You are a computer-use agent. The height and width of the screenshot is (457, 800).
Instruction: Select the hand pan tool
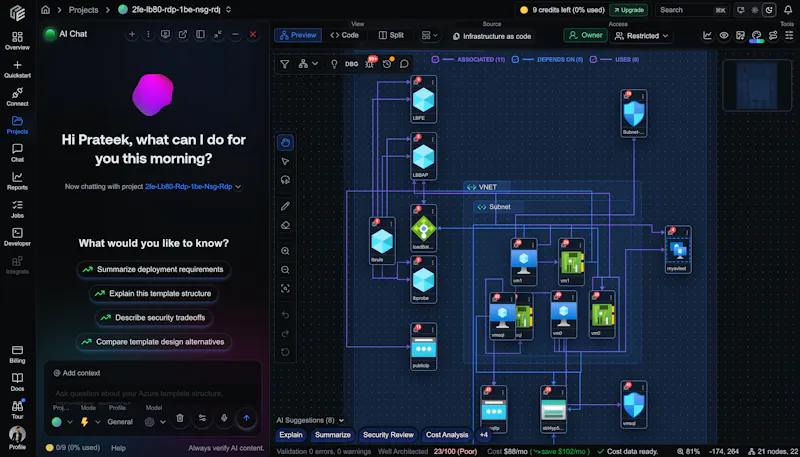pos(285,142)
